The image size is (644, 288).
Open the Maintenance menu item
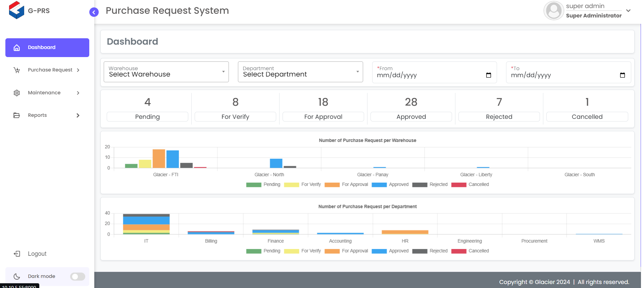[x=47, y=93]
